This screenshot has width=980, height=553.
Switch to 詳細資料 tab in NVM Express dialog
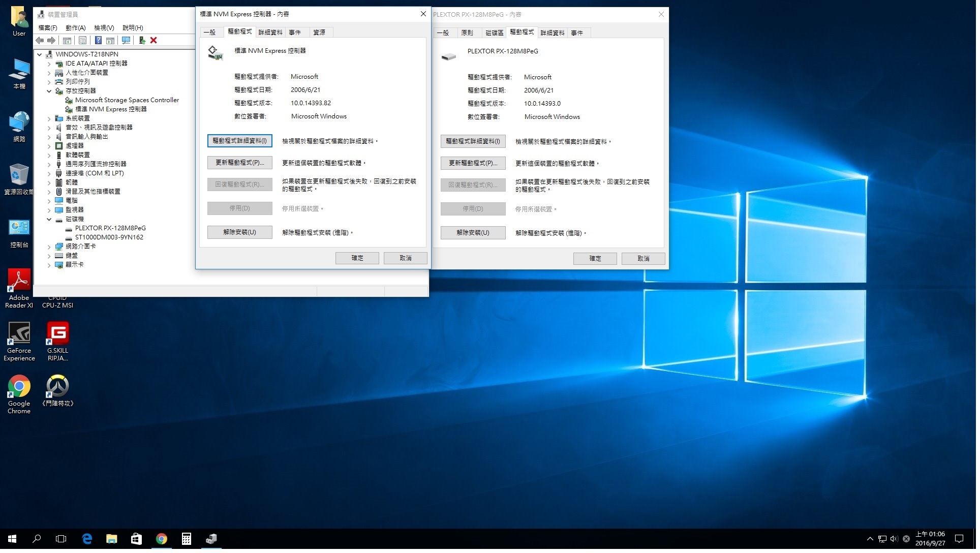(271, 33)
